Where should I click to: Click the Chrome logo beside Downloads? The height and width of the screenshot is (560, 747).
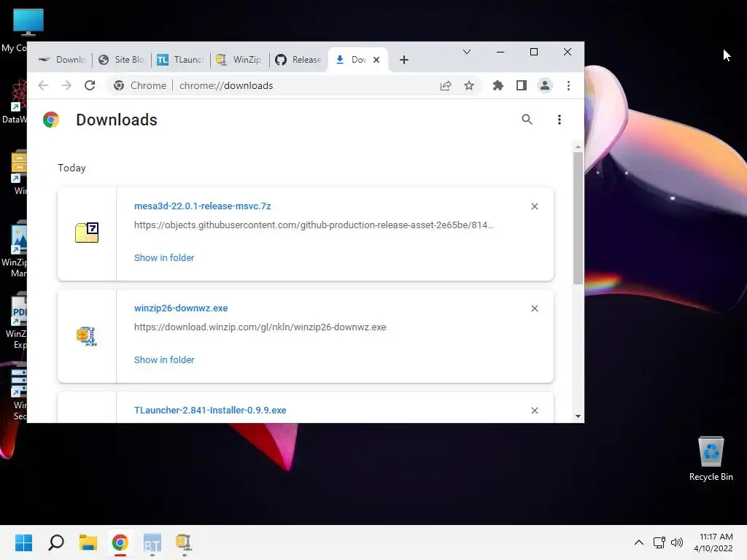coord(51,120)
